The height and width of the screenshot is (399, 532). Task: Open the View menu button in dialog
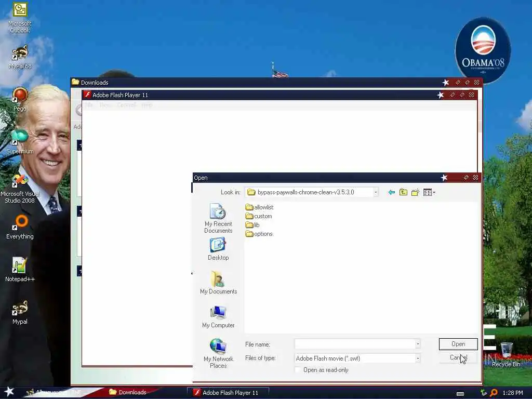[x=429, y=192]
